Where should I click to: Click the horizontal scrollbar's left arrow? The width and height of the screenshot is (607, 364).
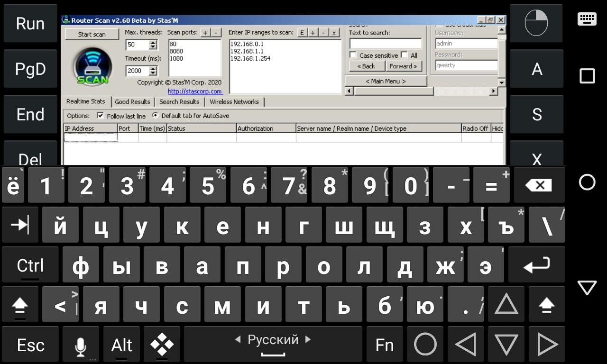[x=349, y=91]
